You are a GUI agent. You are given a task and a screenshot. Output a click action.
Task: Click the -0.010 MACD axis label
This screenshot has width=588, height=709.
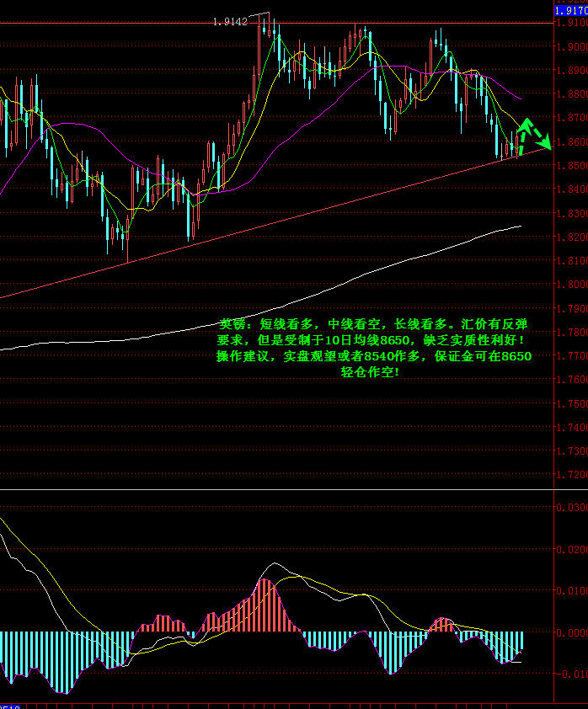572,674
